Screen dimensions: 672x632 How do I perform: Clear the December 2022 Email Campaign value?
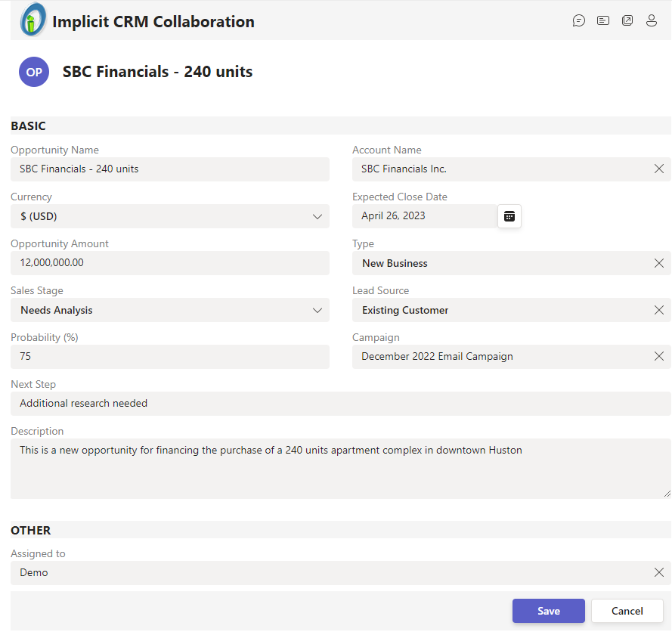click(659, 357)
